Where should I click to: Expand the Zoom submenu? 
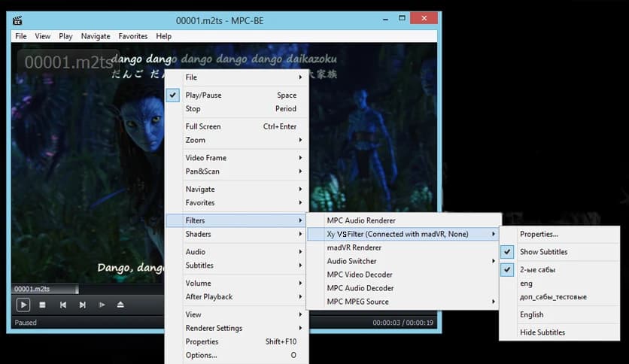[x=237, y=140]
